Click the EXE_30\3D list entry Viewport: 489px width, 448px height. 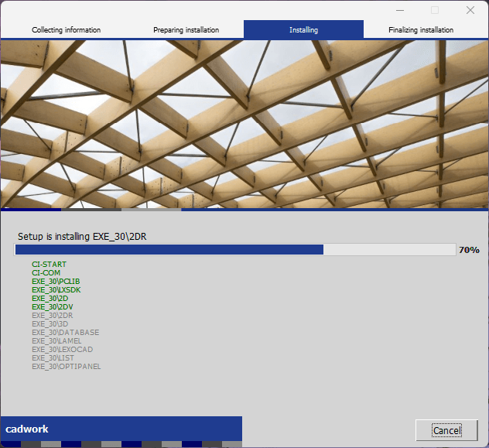[50, 324]
